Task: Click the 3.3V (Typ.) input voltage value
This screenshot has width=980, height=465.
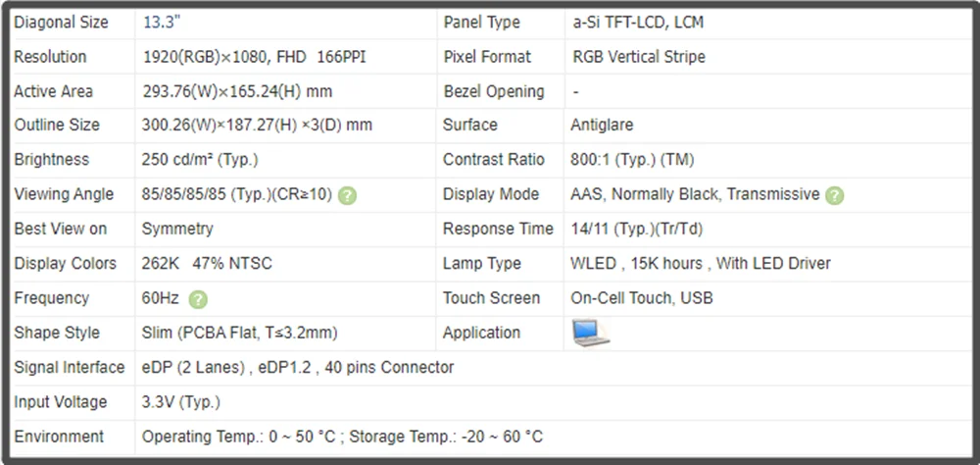Action: [x=181, y=402]
